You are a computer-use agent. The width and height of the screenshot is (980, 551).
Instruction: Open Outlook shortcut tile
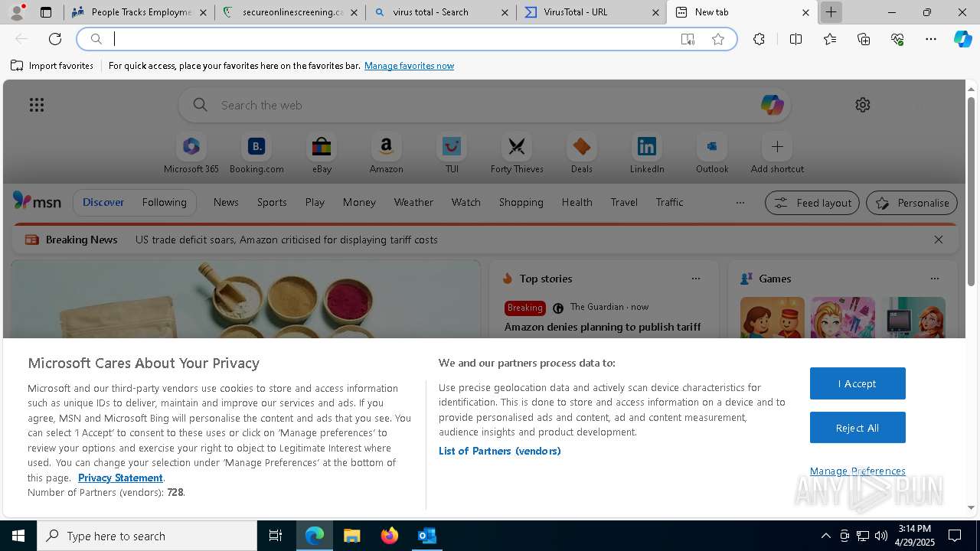pyautogui.click(x=712, y=154)
